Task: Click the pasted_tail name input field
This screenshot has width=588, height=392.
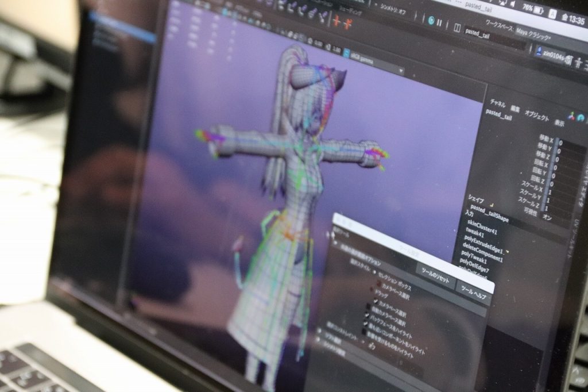Action: [x=496, y=39]
